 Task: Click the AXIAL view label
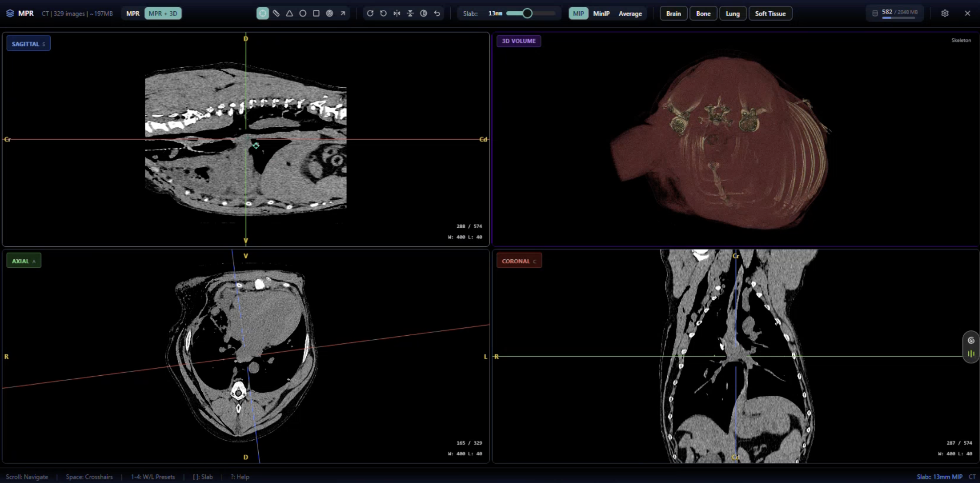[x=23, y=261]
